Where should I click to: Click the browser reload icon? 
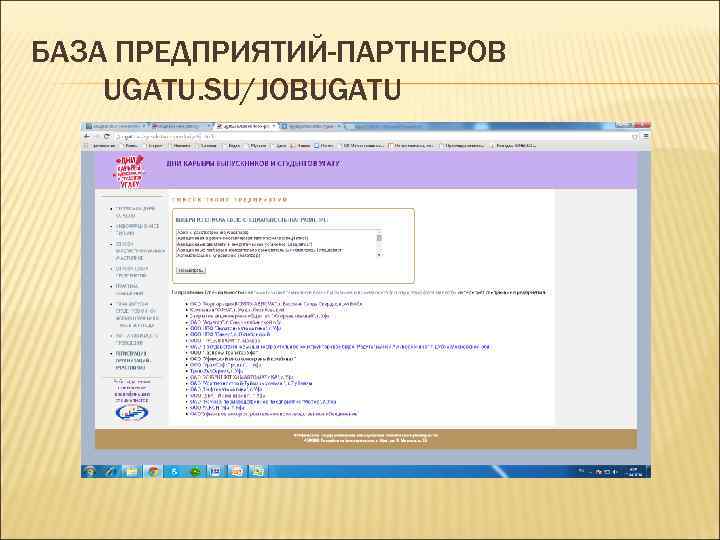[107, 136]
